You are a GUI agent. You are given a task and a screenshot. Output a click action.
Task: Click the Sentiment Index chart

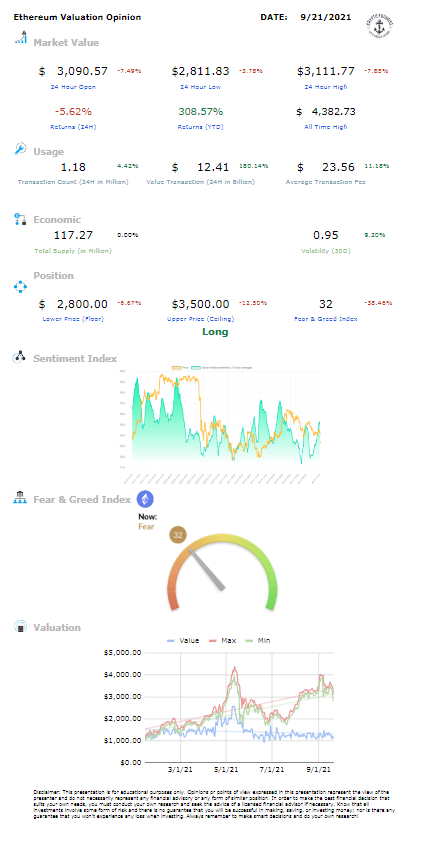219,424
